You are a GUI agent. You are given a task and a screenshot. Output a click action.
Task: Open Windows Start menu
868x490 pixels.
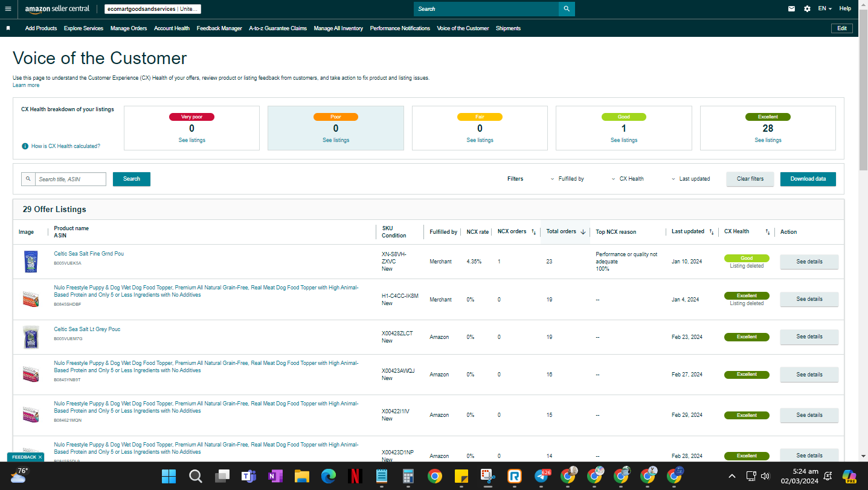point(169,476)
